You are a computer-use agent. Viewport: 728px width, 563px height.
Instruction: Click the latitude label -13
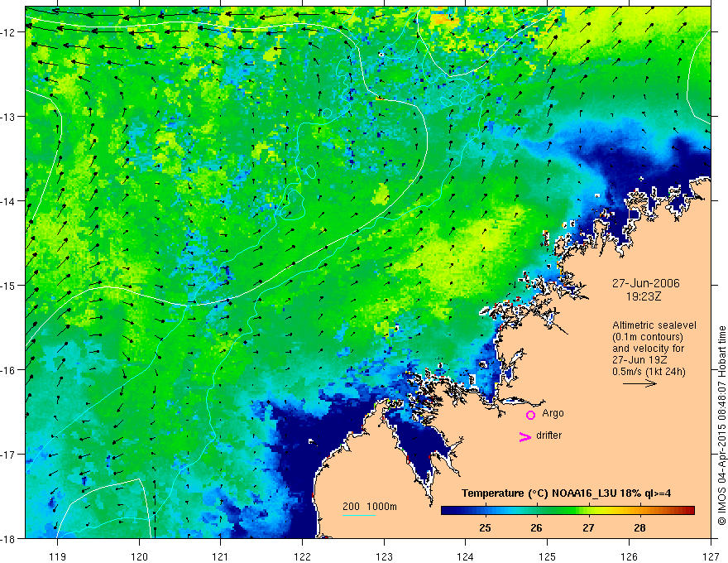pyautogui.click(x=9, y=117)
